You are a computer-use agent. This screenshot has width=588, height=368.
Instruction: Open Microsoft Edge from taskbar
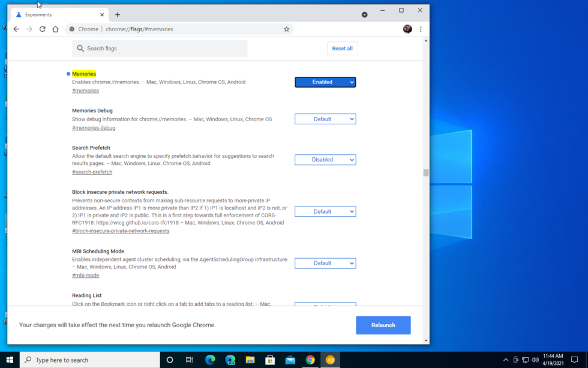tap(210, 360)
